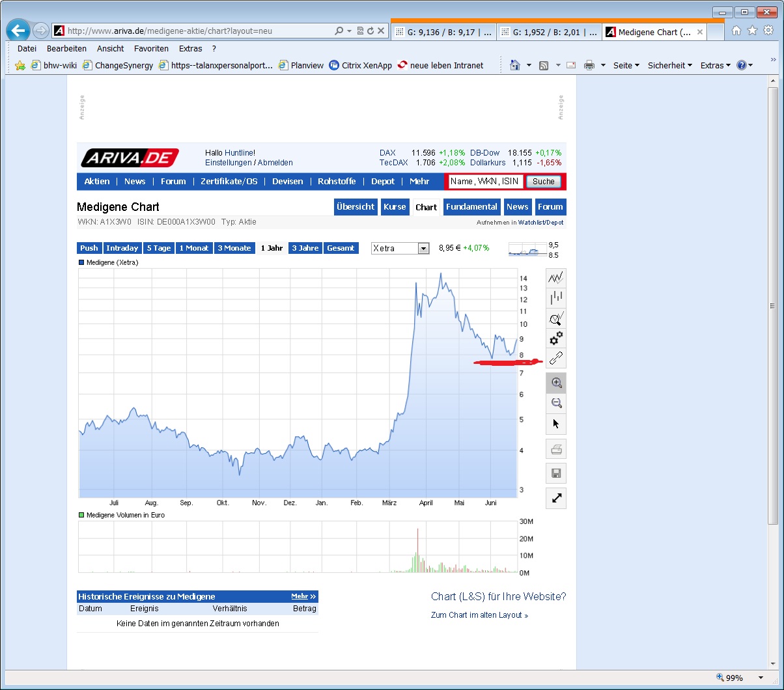Open Zertifikate/OS navigation item
The height and width of the screenshot is (690, 784).
[229, 182]
